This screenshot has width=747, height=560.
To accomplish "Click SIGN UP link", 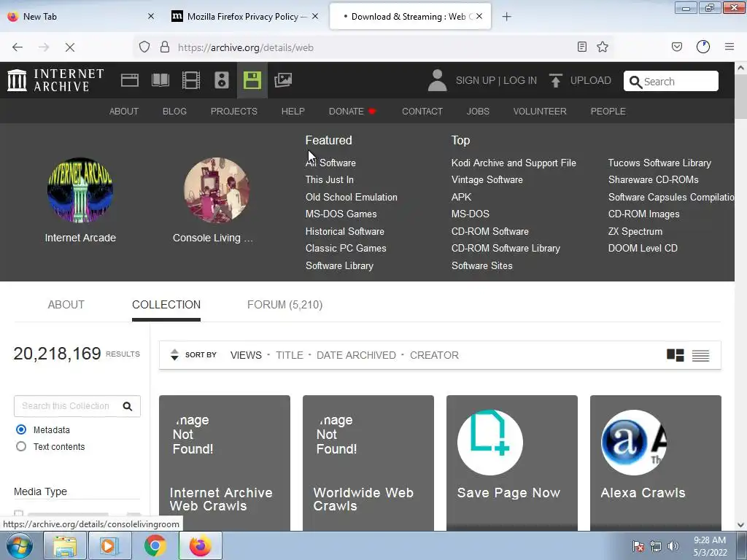I will (476, 80).
